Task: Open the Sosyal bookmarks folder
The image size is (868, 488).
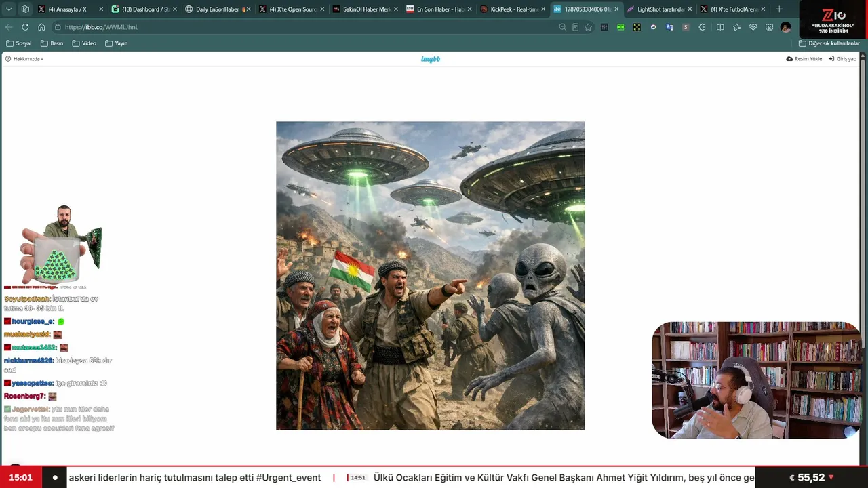Action: tap(19, 43)
